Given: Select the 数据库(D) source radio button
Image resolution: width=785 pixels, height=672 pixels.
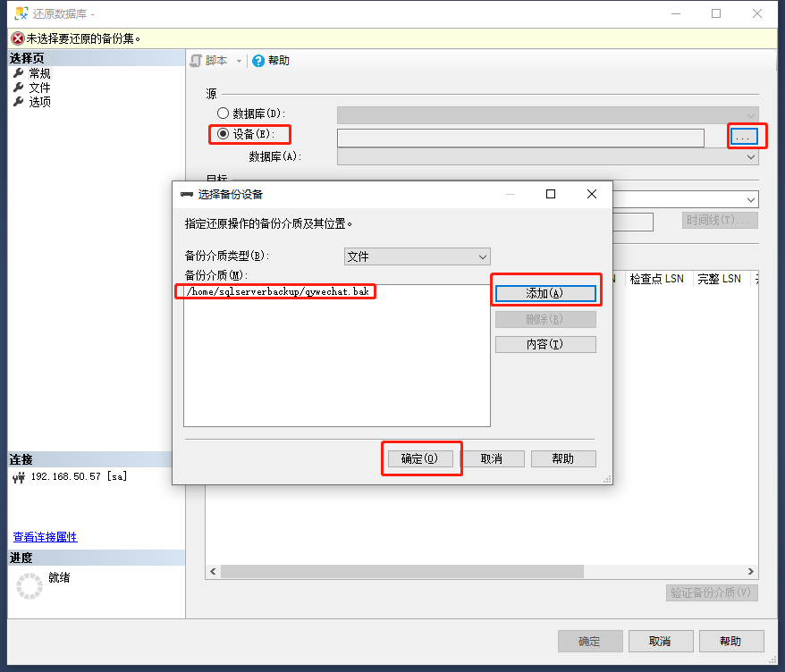Looking at the screenshot, I should pos(223,113).
